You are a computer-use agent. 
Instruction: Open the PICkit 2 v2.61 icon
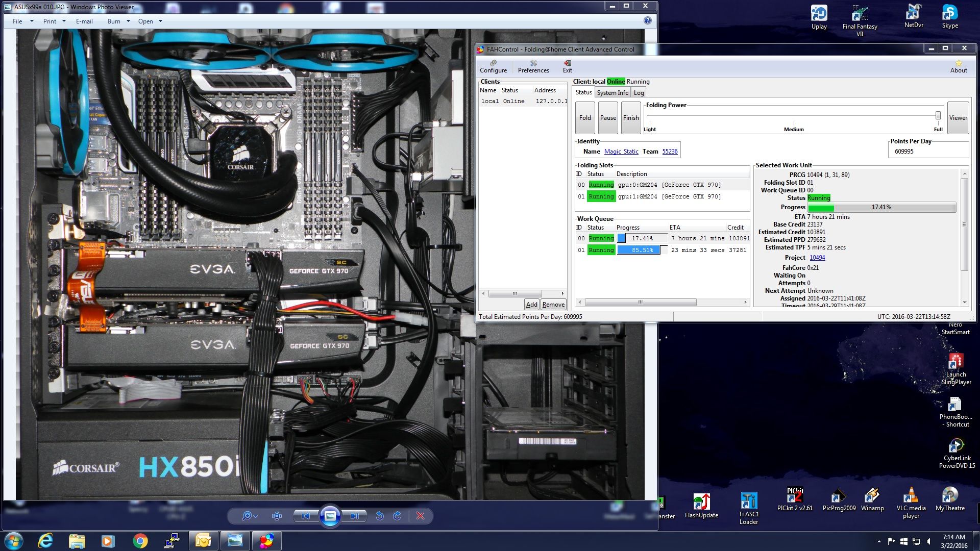[795, 500]
